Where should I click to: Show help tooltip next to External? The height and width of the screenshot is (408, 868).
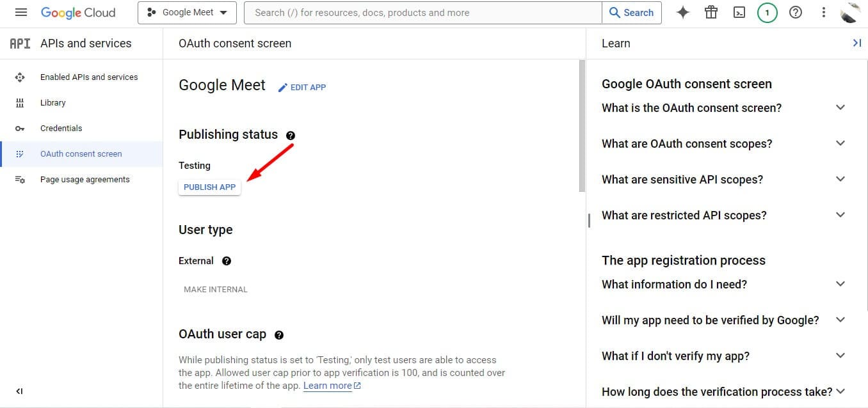click(x=227, y=261)
